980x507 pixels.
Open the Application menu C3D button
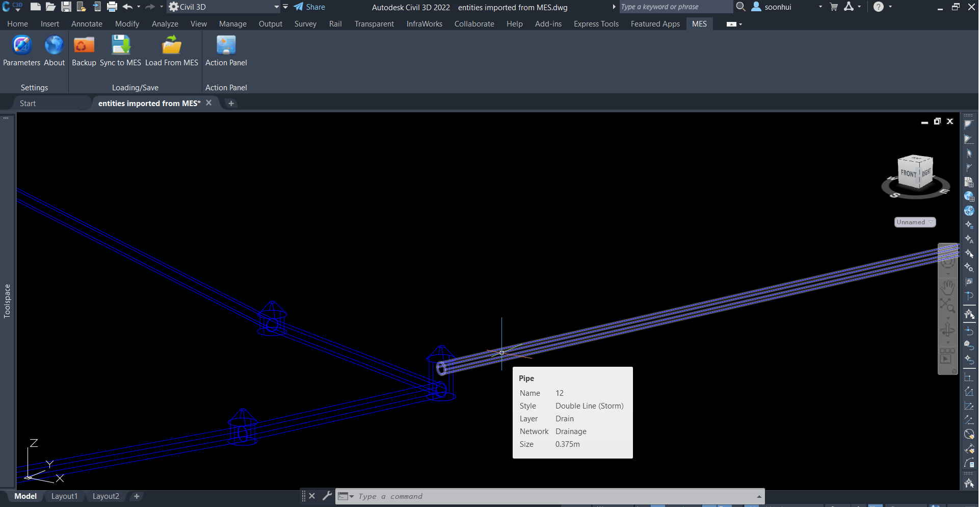[x=12, y=7]
